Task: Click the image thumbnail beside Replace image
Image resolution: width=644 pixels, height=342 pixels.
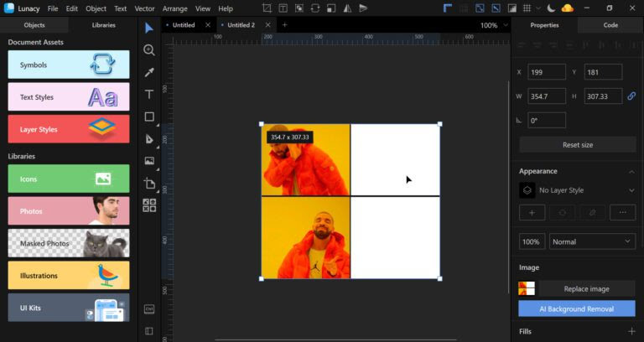Action: tap(527, 288)
